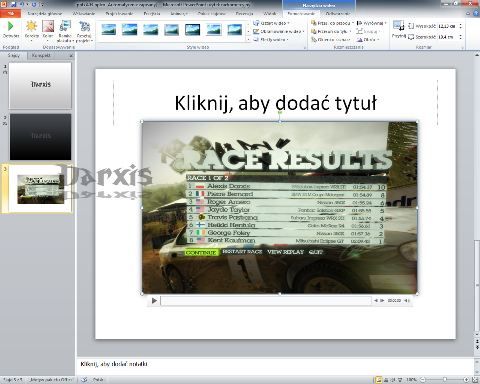Click the Odtwórz play preview button in ribbon
This screenshot has height=384, width=480.
(x=11, y=29)
